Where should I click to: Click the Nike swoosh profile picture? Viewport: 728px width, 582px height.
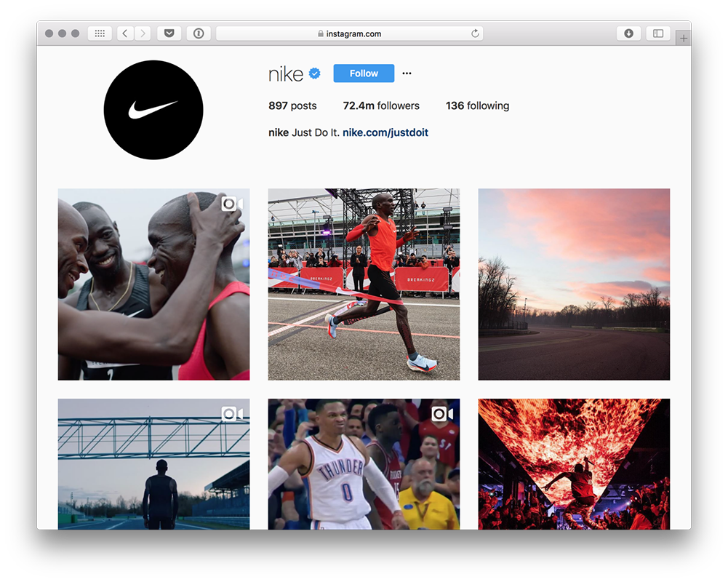pos(153,110)
